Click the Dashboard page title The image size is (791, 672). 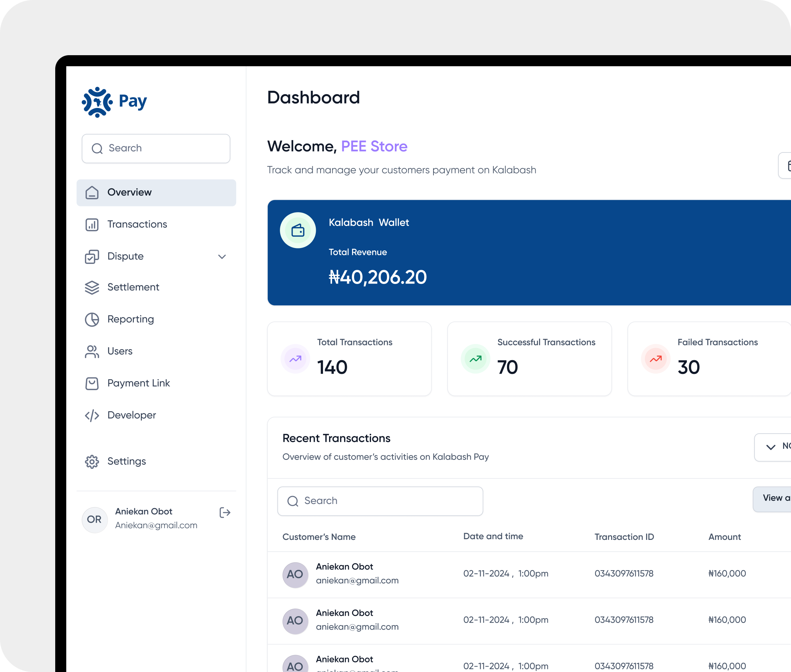point(313,98)
